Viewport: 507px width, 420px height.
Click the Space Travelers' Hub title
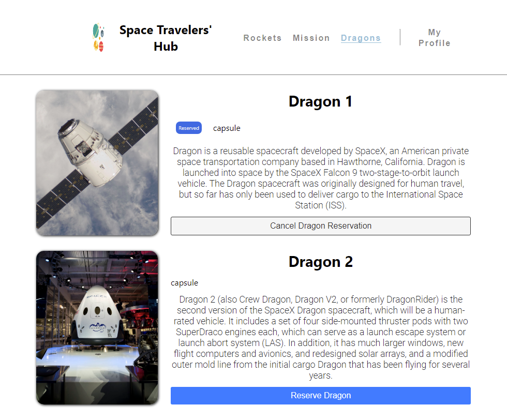[166, 38]
